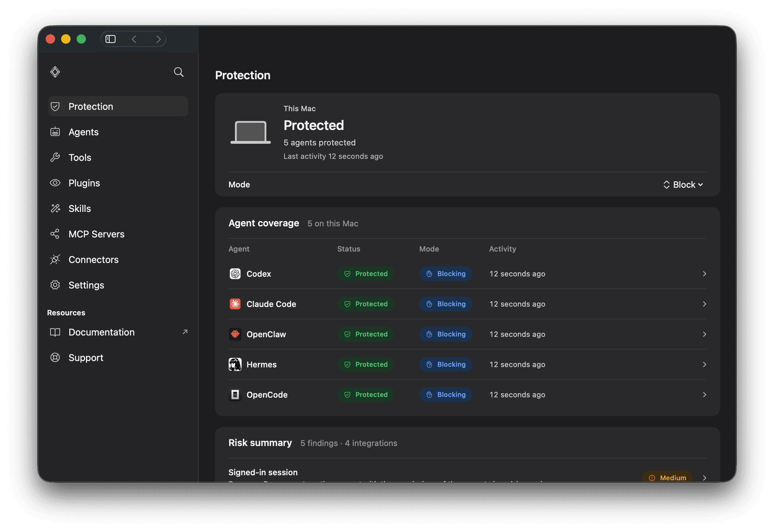
Task: Open the Agents section
Action: (x=118, y=132)
